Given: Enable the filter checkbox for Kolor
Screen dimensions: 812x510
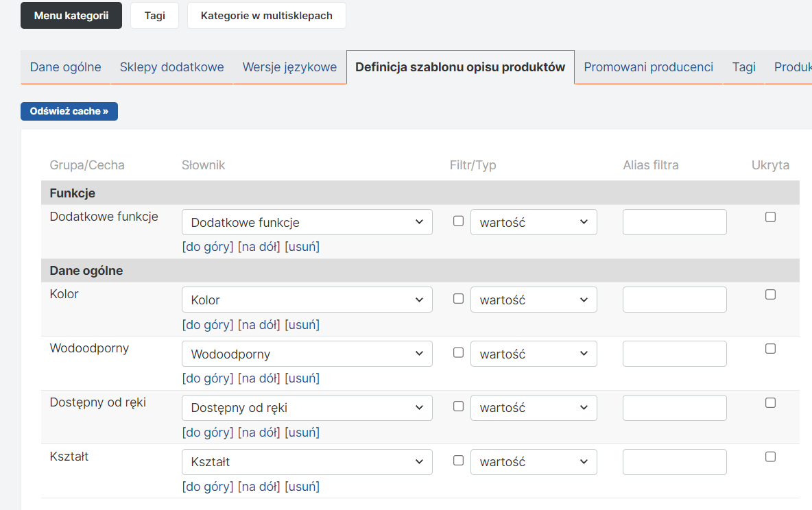Looking at the screenshot, I should pos(459,299).
